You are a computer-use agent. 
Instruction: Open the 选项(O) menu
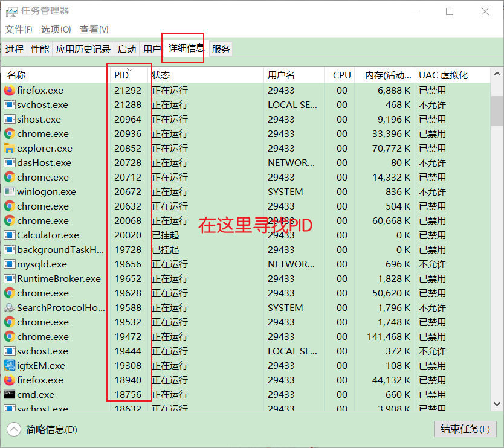point(56,30)
